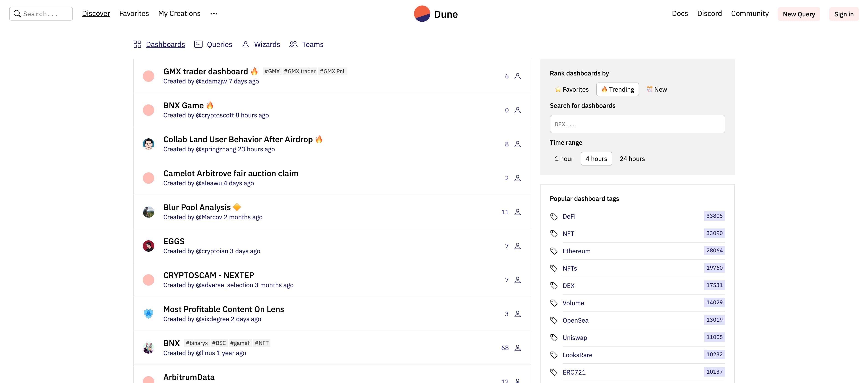Image resolution: width=868 pixels, height=383 pixels.
Task: Switch to the Wizards tab
Action: [267, 44]
